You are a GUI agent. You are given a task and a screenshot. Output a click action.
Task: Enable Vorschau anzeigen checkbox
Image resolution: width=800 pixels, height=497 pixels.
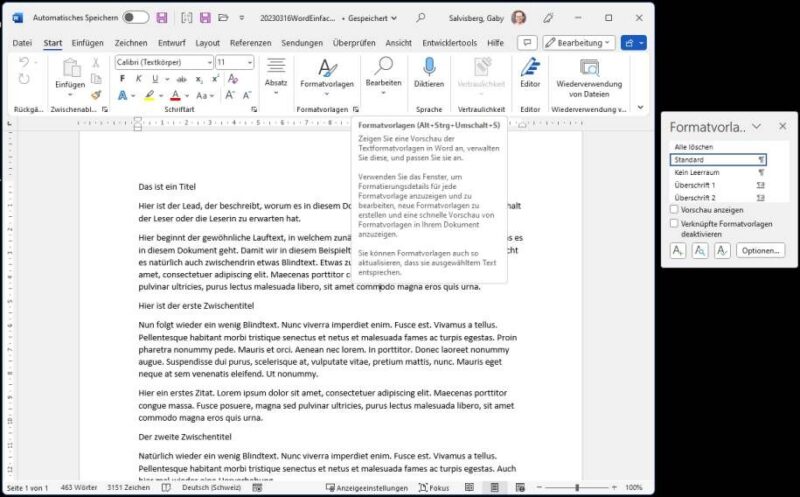pyautogui.click(x=673, y=210)
